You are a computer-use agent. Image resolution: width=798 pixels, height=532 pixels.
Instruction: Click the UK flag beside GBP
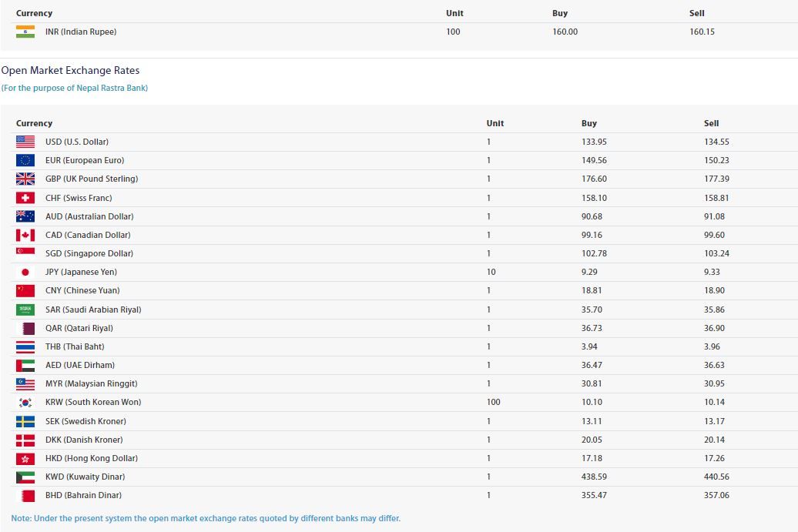click(x=25, y=179)
